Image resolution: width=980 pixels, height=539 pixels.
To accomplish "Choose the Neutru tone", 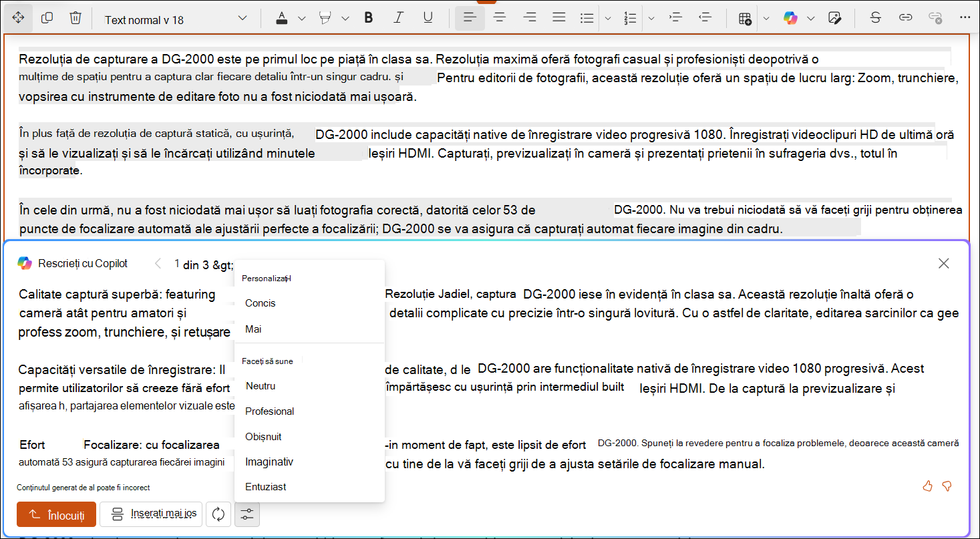I will coord(261,386).
